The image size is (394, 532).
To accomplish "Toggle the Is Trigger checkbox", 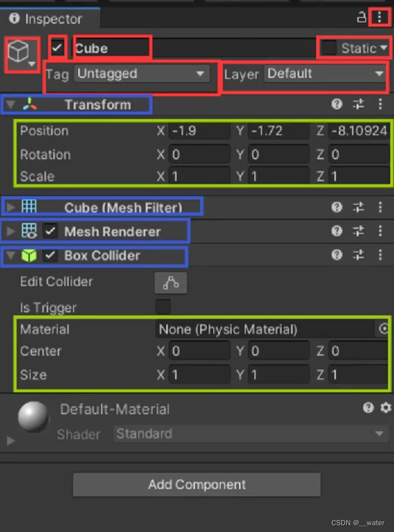I will pos(162,307).
